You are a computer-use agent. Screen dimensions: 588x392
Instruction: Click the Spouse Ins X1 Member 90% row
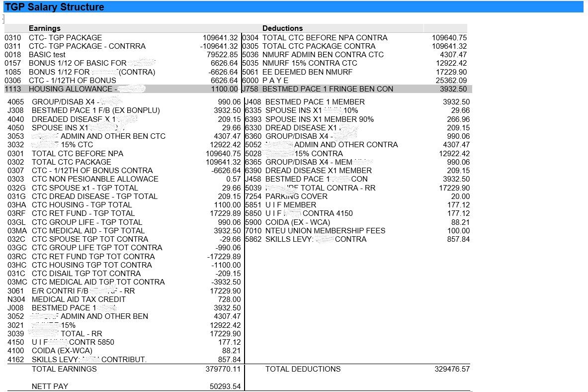point(319,119)
